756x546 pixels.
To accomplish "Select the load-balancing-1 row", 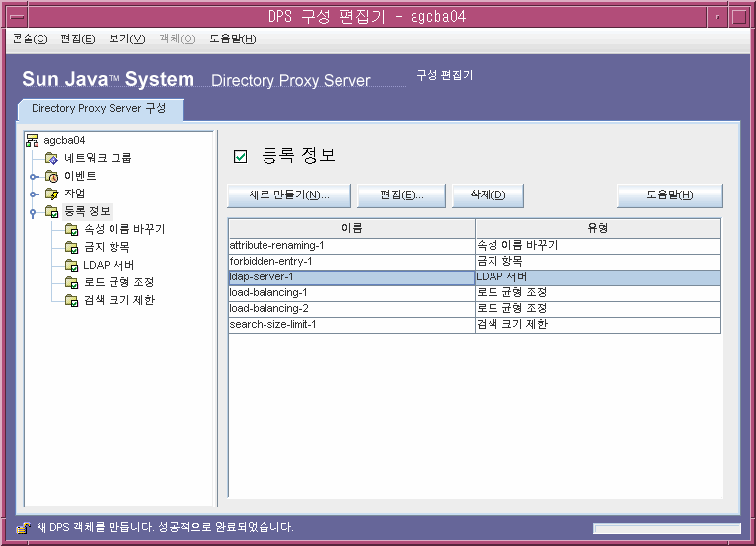I will pos(475,293).
